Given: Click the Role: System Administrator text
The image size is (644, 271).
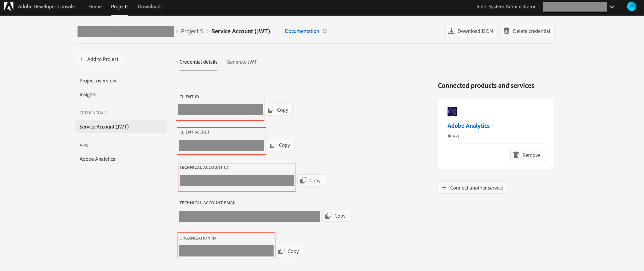Looking at the screenshot, I should [506, 7].
